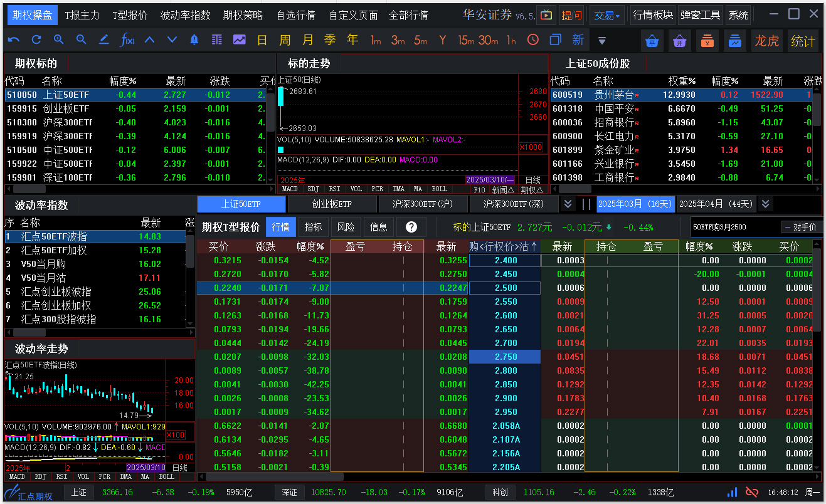
Task: Open the 沪深300ETF(沪) option chain tab
Action: coord(423,204)
